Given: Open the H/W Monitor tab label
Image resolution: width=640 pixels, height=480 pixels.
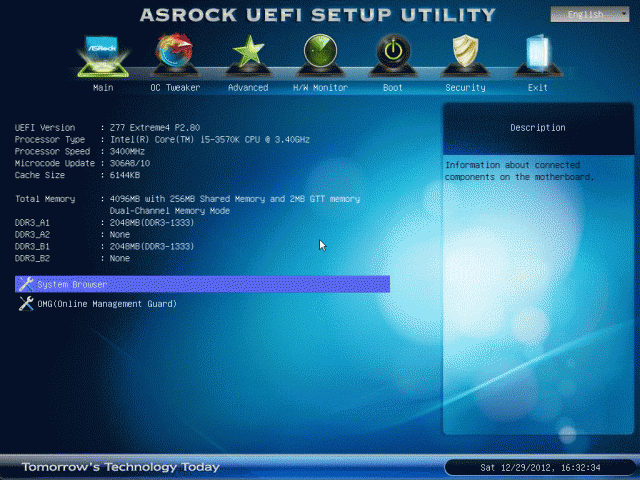Looking at the screenshot, I should click(x=320, y=88).
